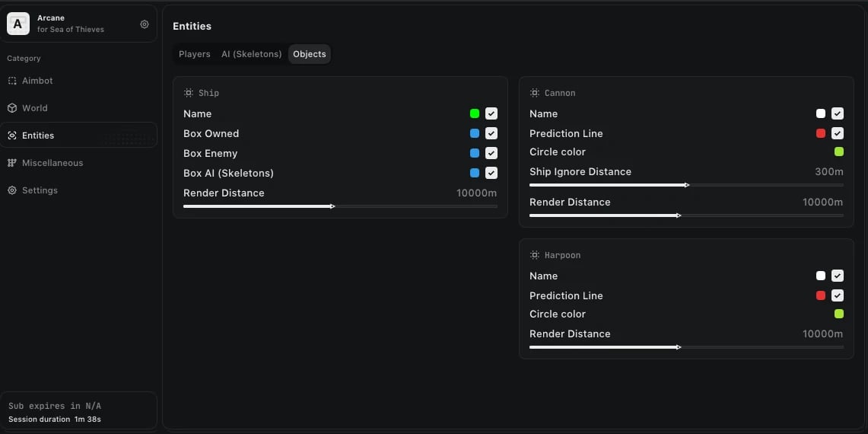Toggle the Ship Box Enemy checkbox
Image resolution: width=868 pixels, height=434 pixels.
(491, 154)
